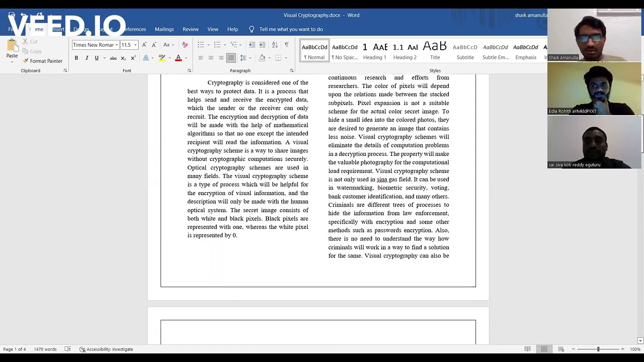The width and height of the screenshot is (644, 362).
Task: Toggle italic formatting
Action: pos(87,58)
